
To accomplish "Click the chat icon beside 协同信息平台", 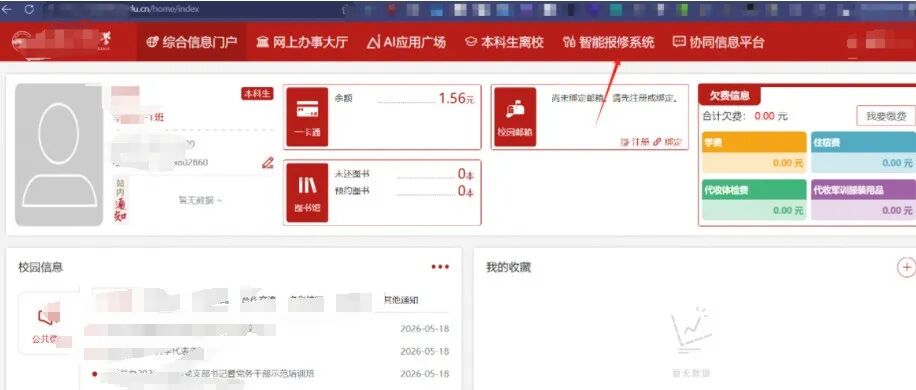I will [679, 42].
